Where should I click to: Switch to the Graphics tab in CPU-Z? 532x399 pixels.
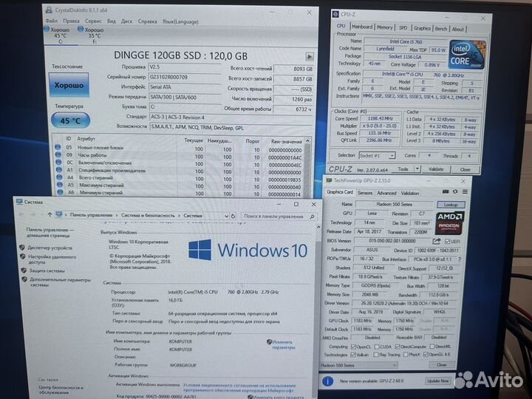pyautogui.click(x=422, y=29)
